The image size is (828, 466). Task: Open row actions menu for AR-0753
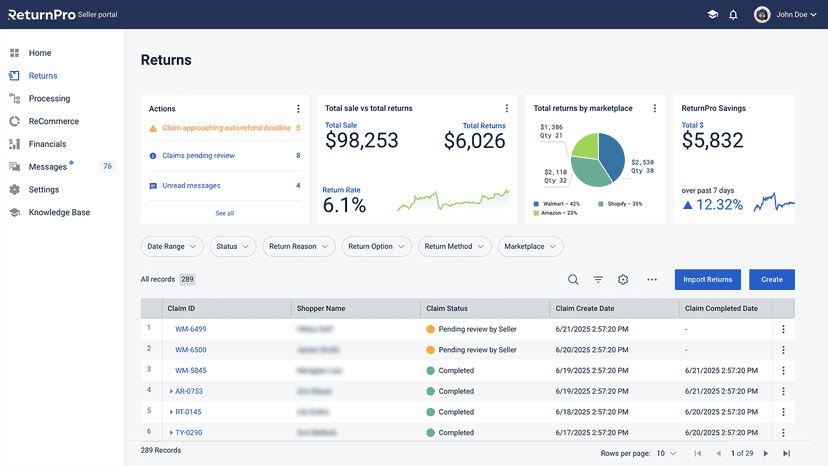(x=783, y=391)
